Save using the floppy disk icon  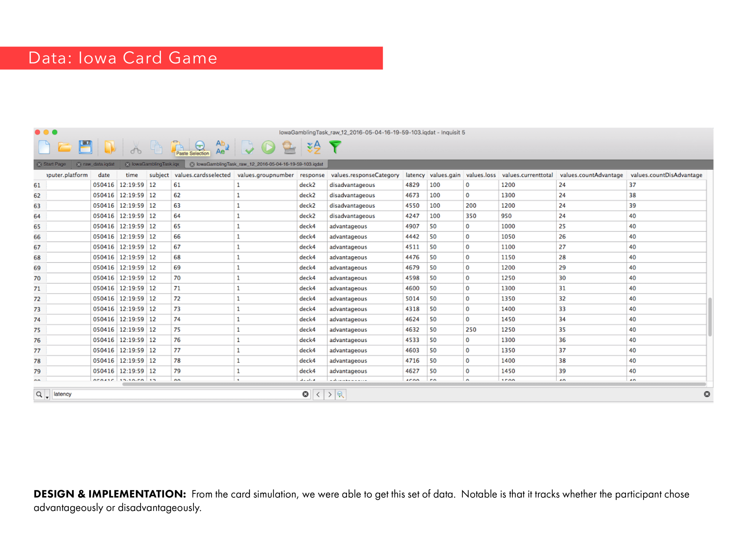[x=85, y=147]
